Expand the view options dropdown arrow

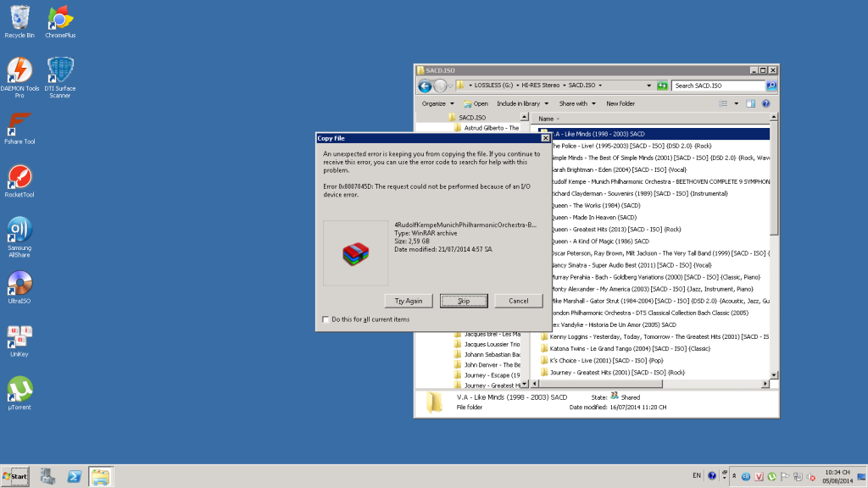coord(737,103)
